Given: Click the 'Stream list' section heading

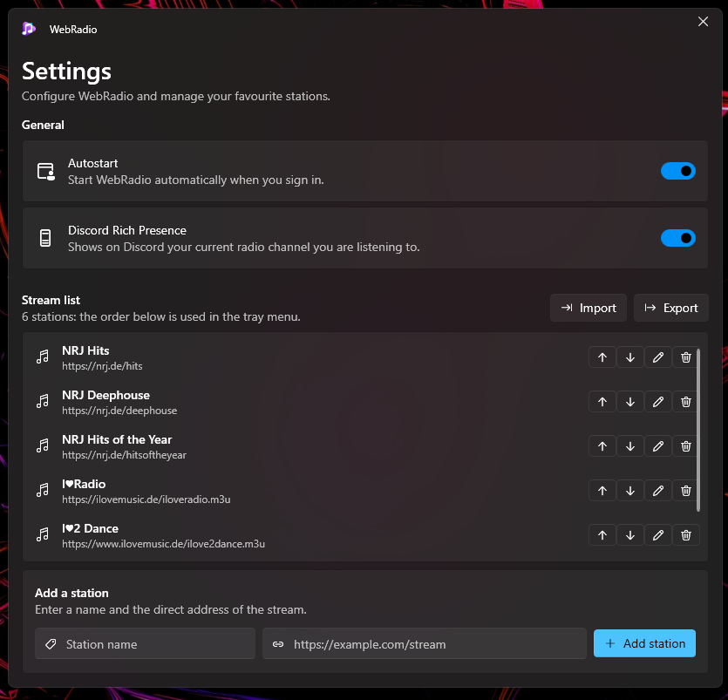Looking at the screenshot, I should (51, 301).
